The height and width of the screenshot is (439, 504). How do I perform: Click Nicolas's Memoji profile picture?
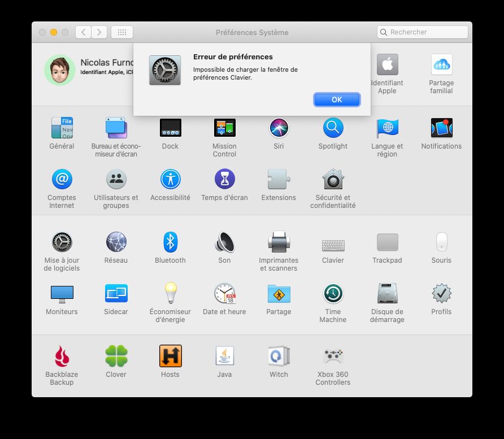tap(59, 70)
